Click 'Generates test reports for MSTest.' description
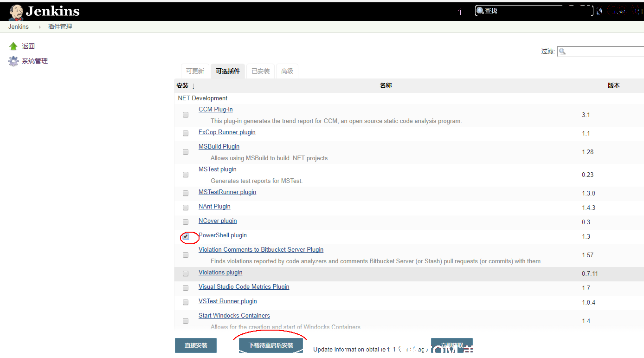644x358 pixels. pos(257,181)
